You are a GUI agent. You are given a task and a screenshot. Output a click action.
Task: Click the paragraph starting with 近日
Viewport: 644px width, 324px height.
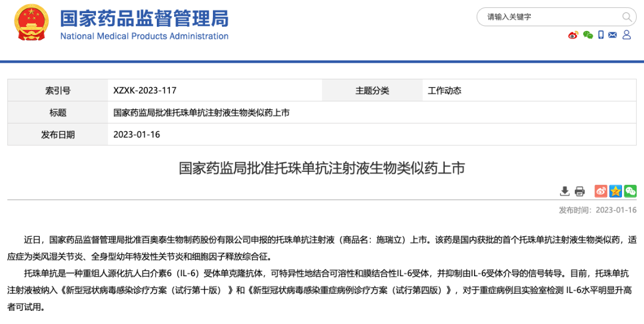[x=322, y=248]
